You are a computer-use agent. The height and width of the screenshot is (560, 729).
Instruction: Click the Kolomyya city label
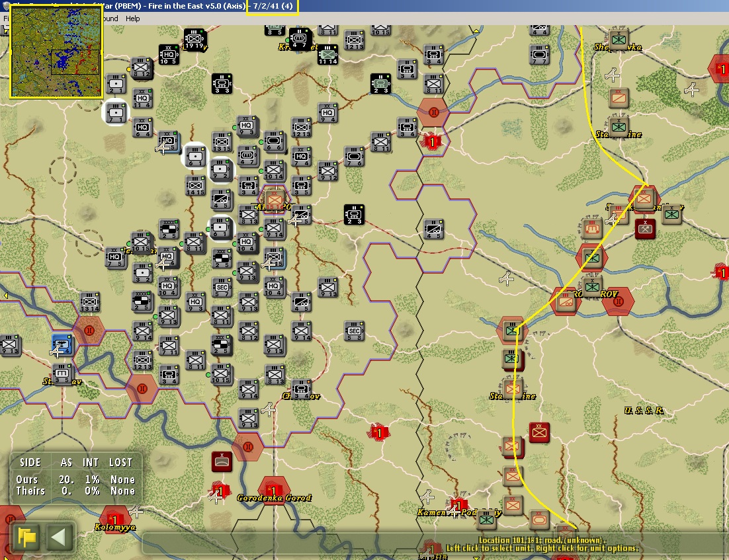[x=115, y=527]
